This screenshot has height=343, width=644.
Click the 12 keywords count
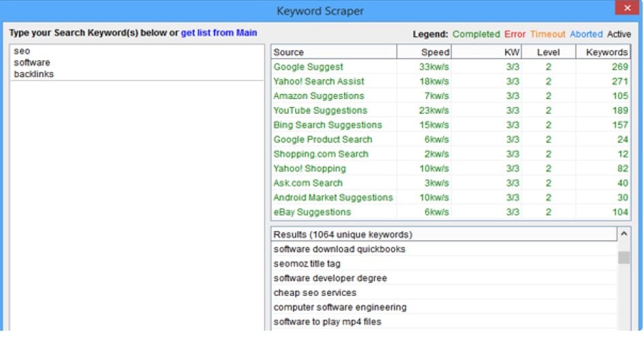[x=623, y=154]
